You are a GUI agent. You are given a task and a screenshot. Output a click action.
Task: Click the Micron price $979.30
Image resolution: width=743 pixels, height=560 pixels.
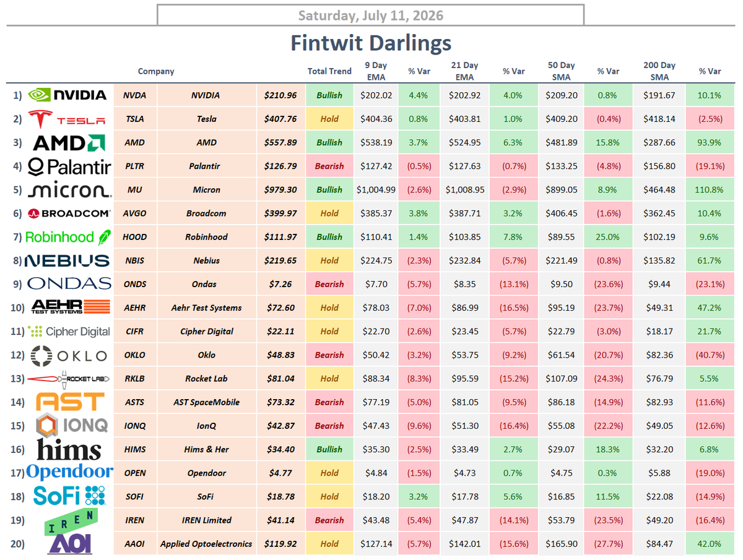coord(280,190)
